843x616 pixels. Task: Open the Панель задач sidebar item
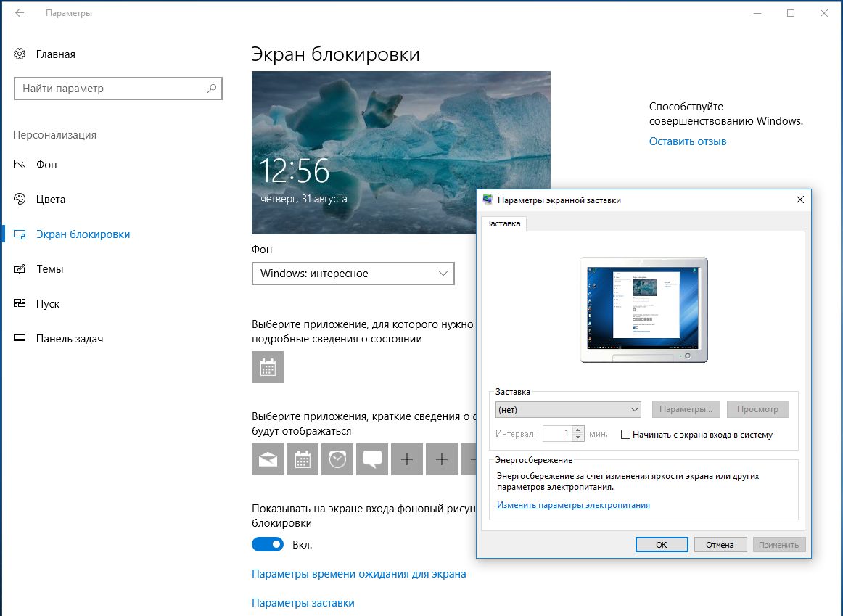point(70,339)
